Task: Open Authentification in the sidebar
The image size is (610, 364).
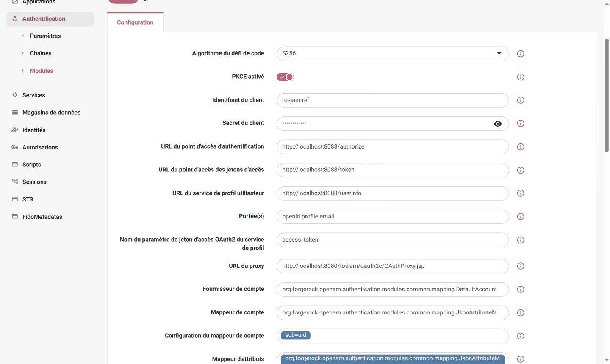Action: (50, 19)
